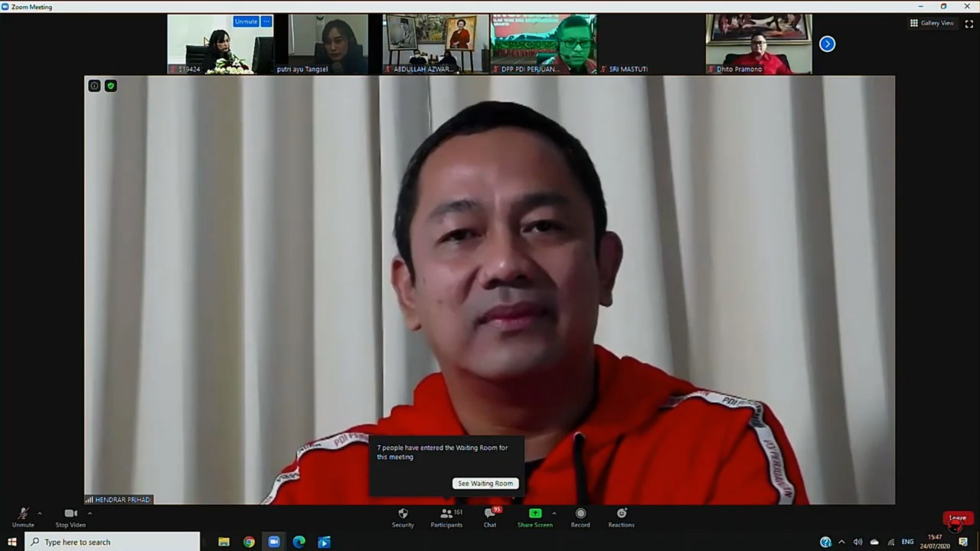This screenshot has width=980, height=551.
Task: Enter full screen mode
Action: (969, 24)
